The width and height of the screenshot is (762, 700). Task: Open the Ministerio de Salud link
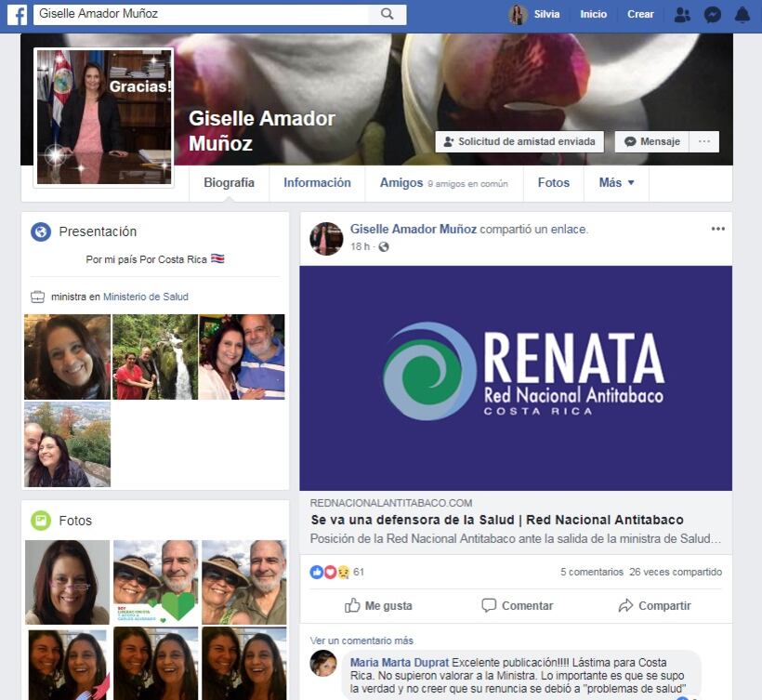(x=145, y=297)
